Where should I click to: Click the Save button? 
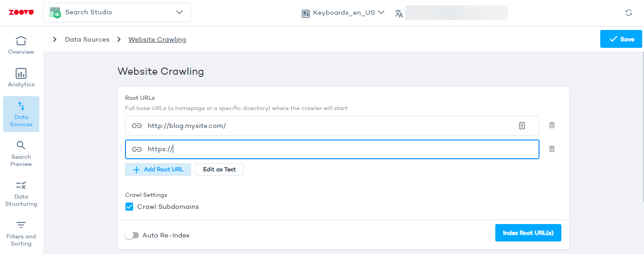point(621,39)
